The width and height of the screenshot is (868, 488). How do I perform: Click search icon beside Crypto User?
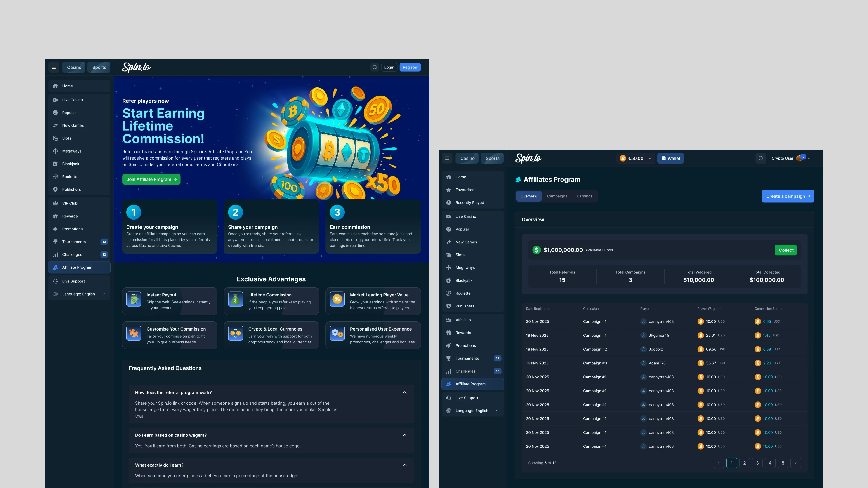click(761, 158)
